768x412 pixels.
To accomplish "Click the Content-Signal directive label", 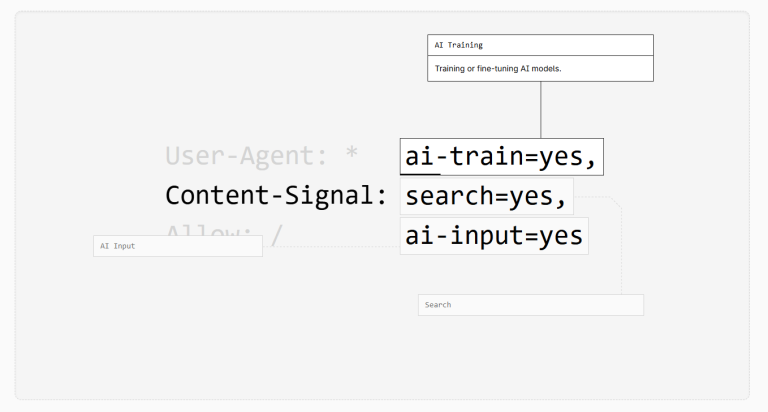I will point(275,196).
